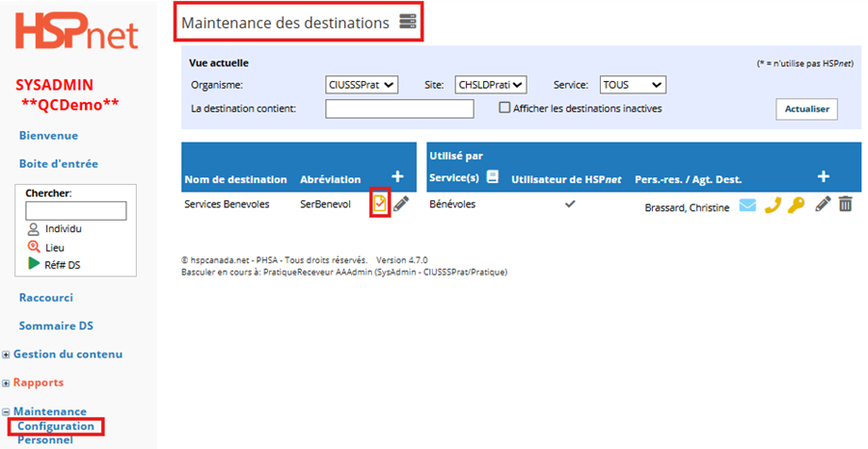The image size is (868, 449).
Task: Click the envelope icon for Brassard, Christine
Action: click(747, 204)
